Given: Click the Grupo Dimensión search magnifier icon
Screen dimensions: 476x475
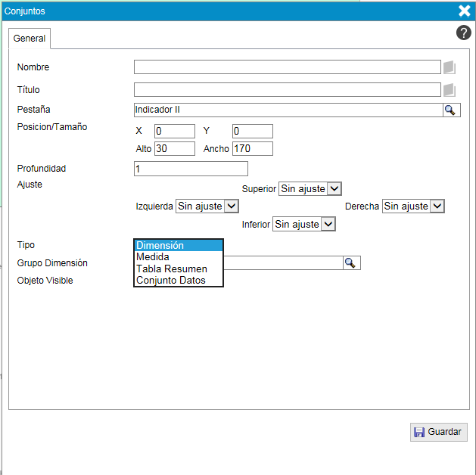Looking at the screenshot, I should pos(351,262).
